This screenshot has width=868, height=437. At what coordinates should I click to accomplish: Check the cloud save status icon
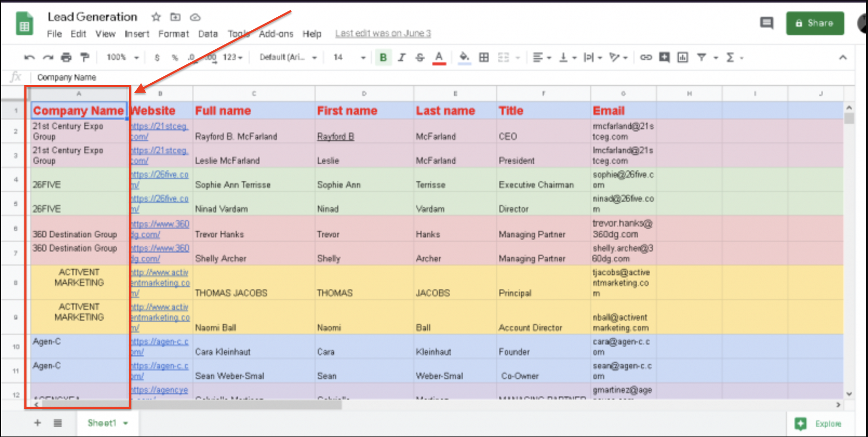click(x=195, y=17)
